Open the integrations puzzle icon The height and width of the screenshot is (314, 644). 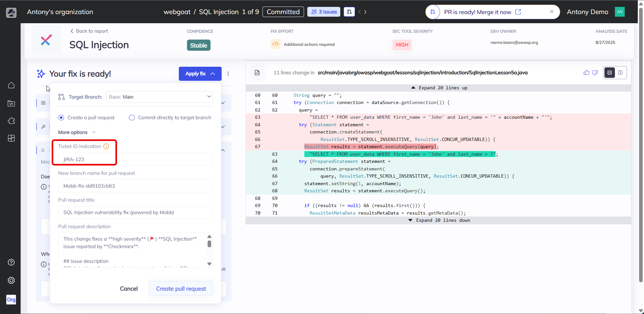pyautogui.click(x=11, y=121)
